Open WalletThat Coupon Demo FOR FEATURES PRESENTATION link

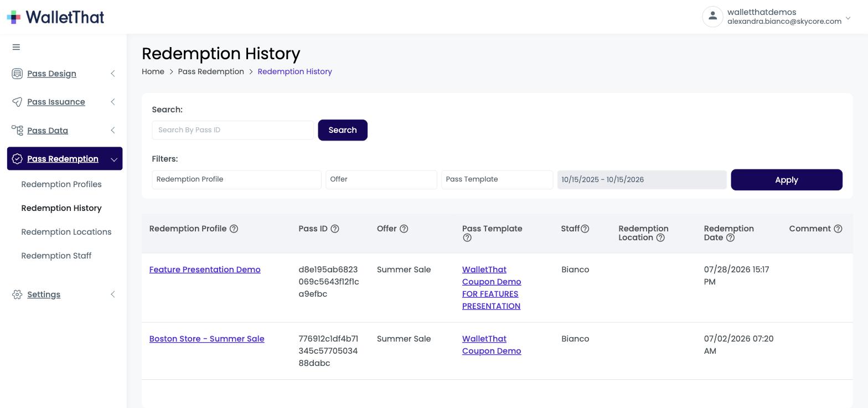point(492,288)
